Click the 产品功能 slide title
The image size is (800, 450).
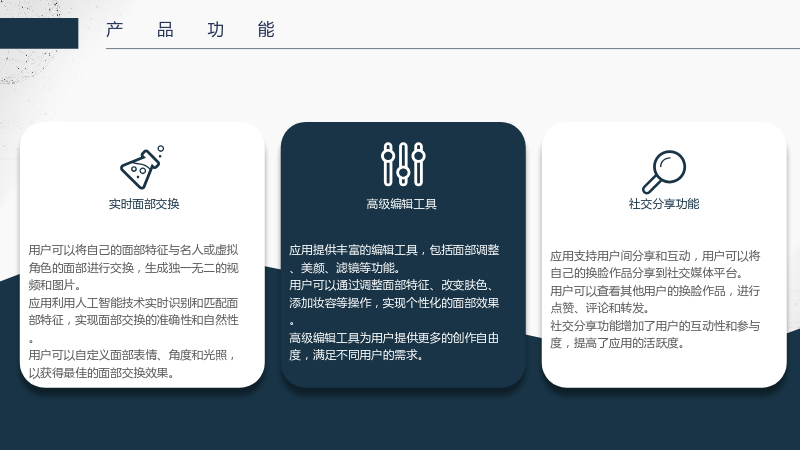(190, 30)
